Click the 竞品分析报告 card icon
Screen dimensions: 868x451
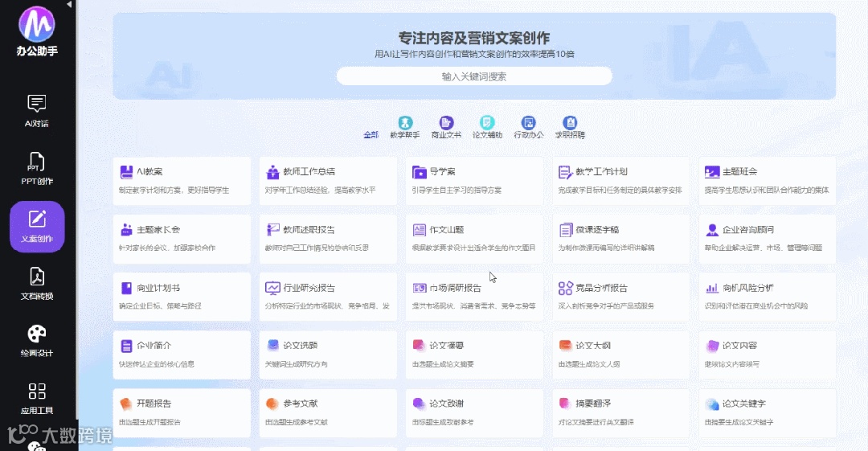pyautogui.click(x=565, y=288)
